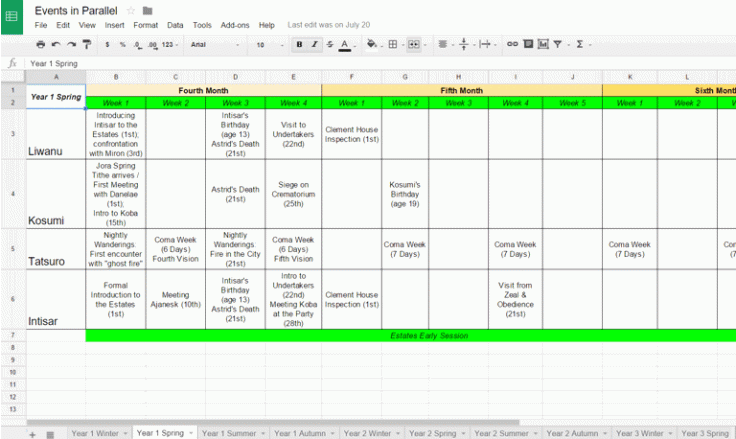Open the View menu
This screenshot has width=736, height=439.
[87, 25]
